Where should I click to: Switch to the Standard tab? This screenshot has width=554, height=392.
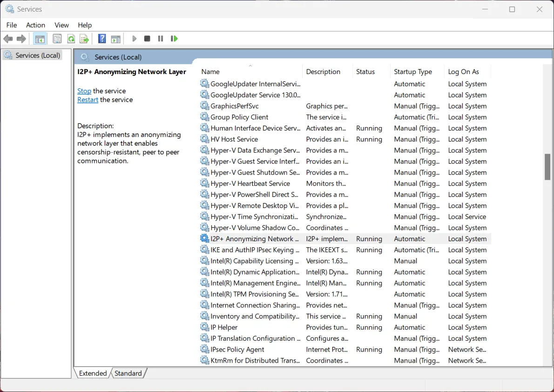click(128, 373)
